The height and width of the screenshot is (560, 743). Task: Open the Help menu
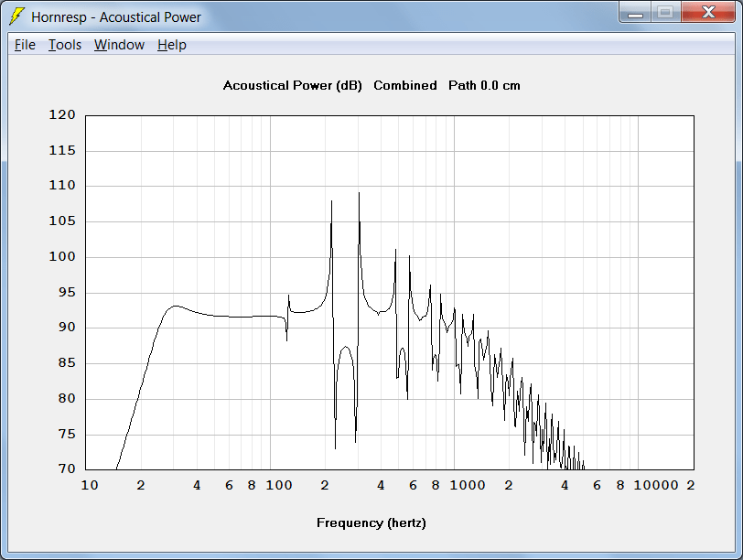171,45
